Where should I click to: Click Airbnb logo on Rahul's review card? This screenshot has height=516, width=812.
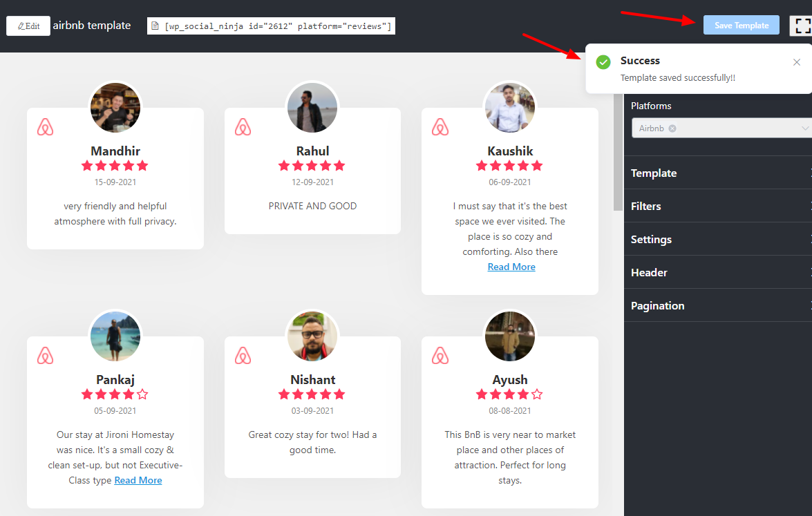[243, 127]
